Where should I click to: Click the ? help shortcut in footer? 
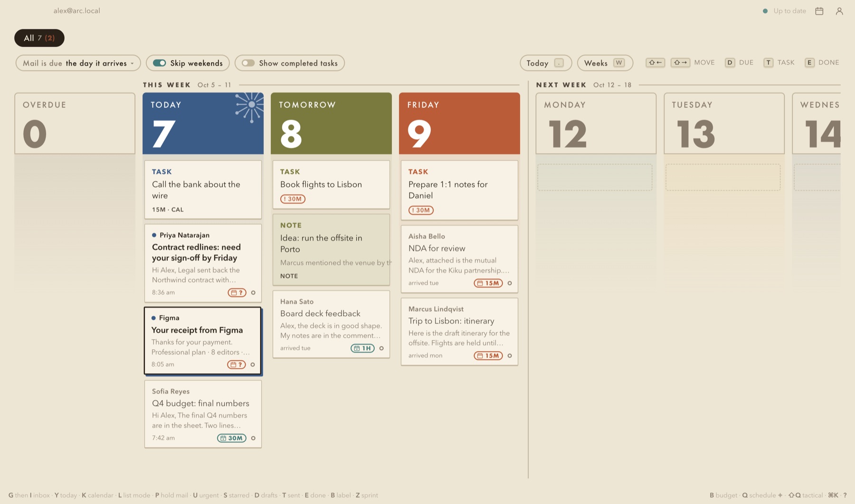pos(845,495)
